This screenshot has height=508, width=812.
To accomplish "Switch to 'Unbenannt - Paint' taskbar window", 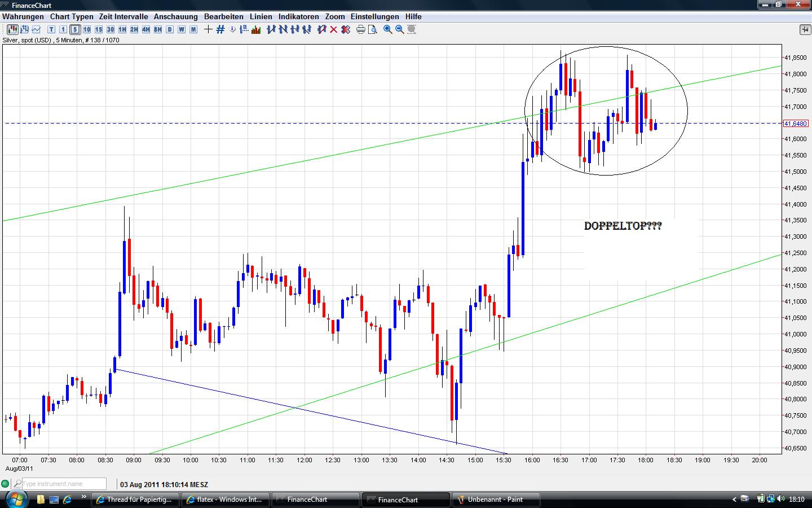I will point(496,500).
